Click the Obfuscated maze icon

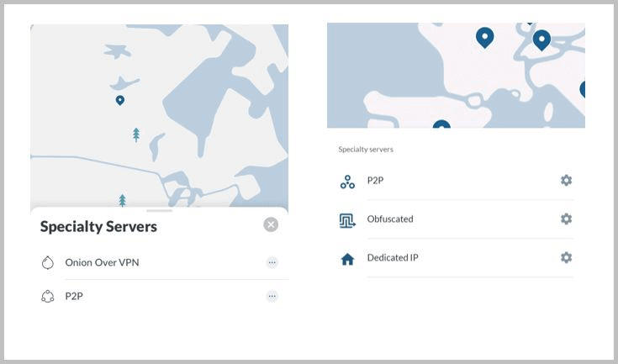[347, 220]
